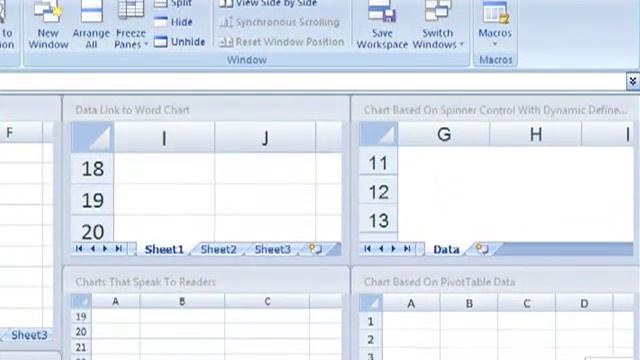Image resolution: width=640 pixels, height=360 pixels.
Task: Select column J in Data Link workbook
Action: pos(265,138)
